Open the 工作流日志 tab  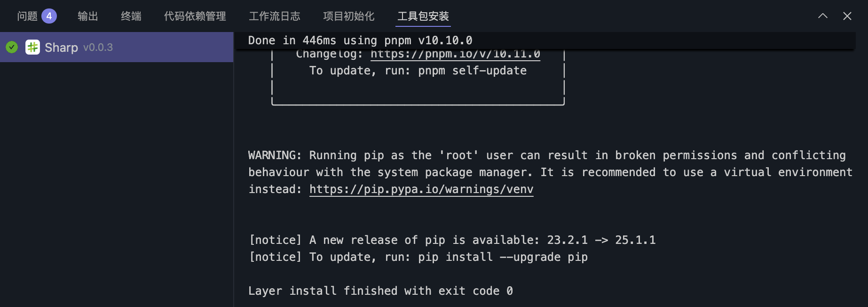click(275, 16)
